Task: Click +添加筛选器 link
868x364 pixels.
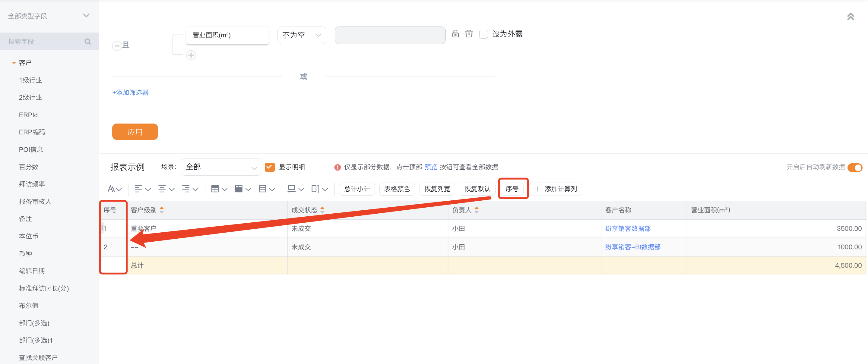Action: 130,93
